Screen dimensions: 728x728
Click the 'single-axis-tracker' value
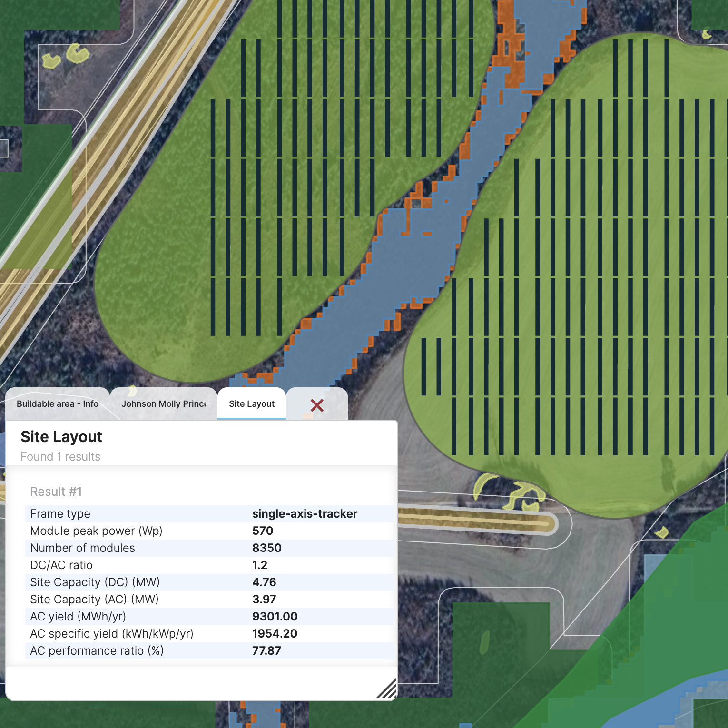point(305,514)
